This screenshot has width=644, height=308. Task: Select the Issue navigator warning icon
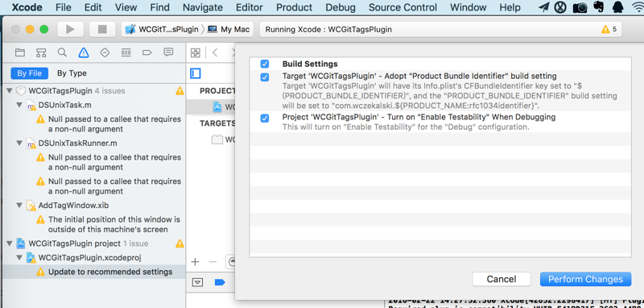point(84,52)
